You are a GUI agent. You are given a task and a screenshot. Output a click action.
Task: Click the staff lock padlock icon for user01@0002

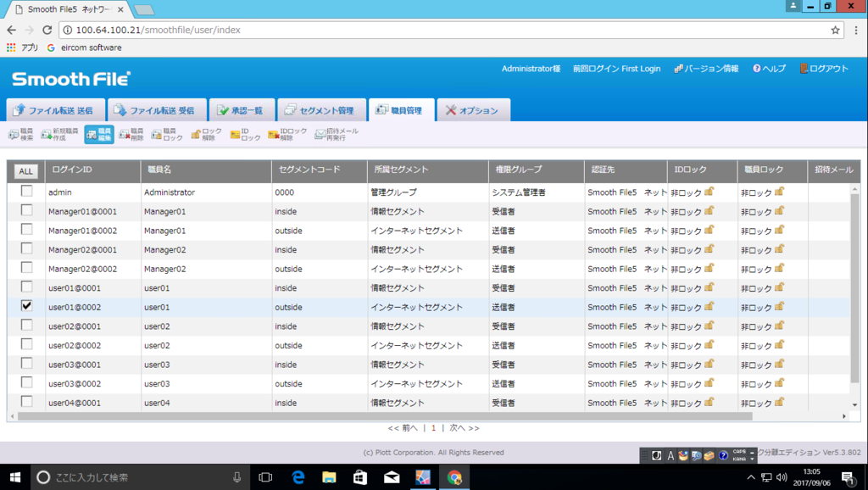point(780,306)
